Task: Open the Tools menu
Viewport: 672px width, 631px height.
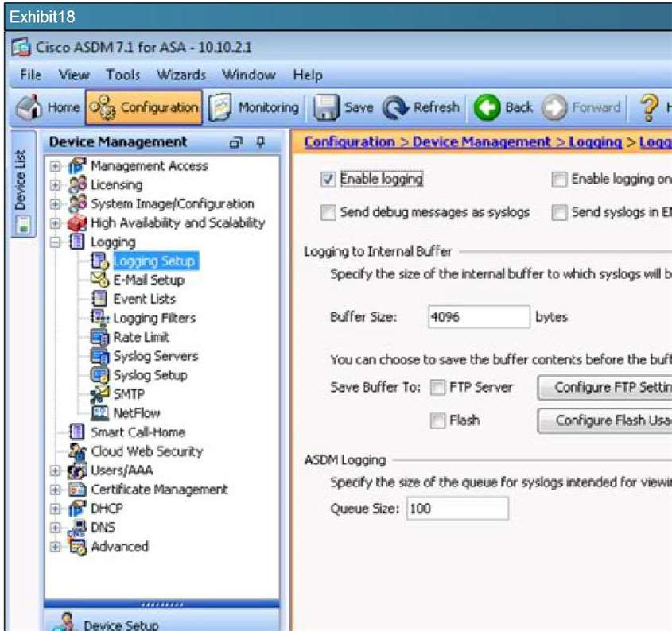Action: coord(122,75)
